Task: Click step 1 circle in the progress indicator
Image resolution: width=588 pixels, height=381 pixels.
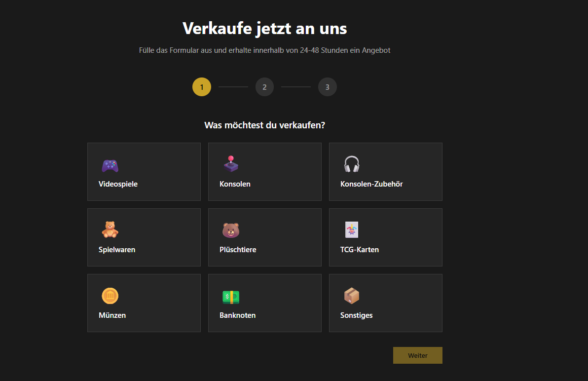Action: pos(201,86)
